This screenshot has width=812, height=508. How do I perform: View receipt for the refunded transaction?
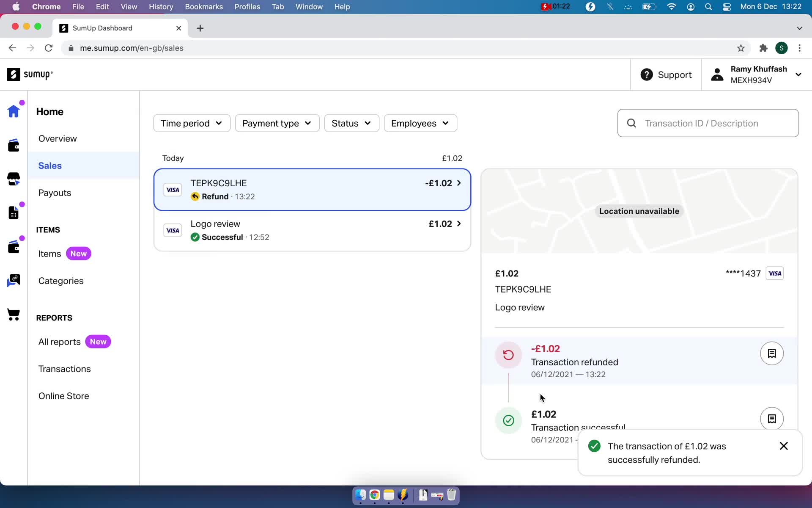771,353
